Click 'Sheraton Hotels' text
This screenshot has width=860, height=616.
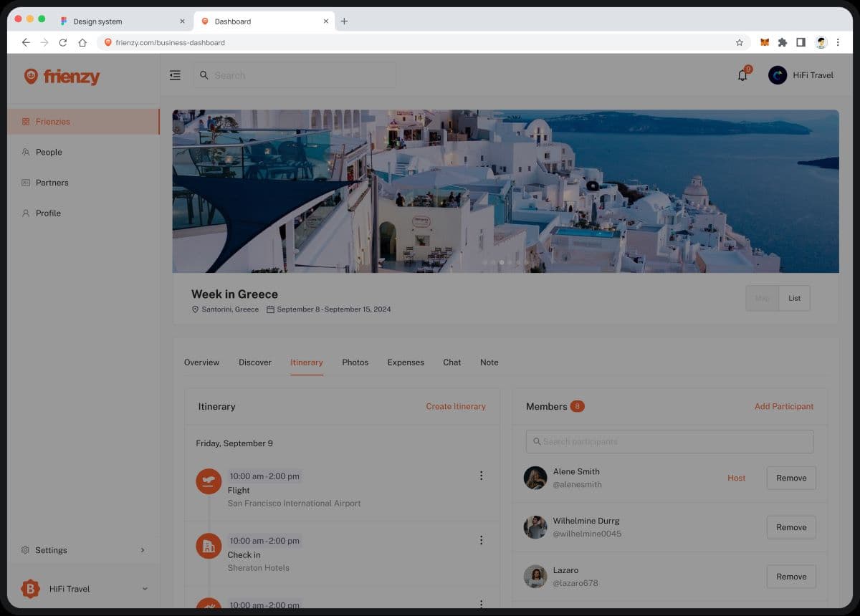259,568
